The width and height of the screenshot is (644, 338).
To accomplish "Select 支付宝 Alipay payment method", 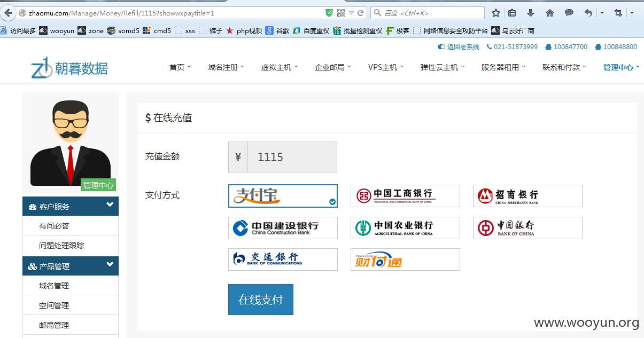I will [x=283, y=196].
